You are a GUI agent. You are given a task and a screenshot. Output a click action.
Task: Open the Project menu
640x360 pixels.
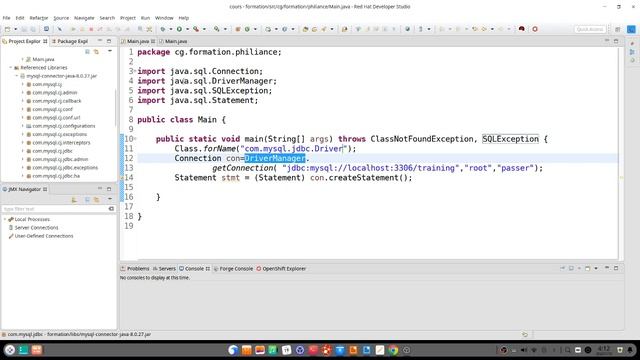(128, 18)
